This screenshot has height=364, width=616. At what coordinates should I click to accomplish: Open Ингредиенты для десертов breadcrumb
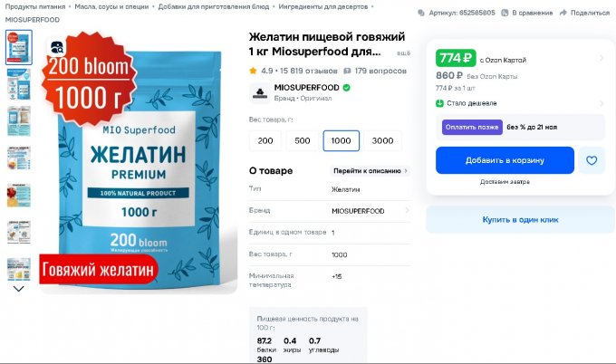[322, 6]
